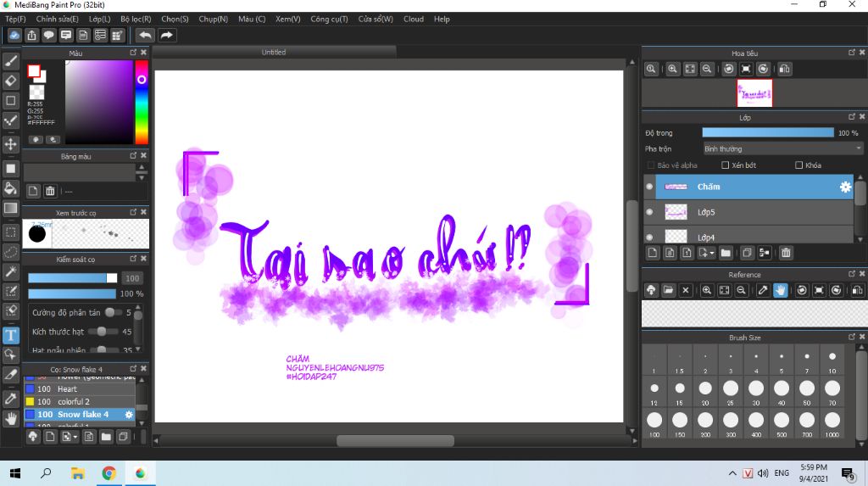
Task: Toggle the Khóa lock checkbox
Action: click(799, 165)
